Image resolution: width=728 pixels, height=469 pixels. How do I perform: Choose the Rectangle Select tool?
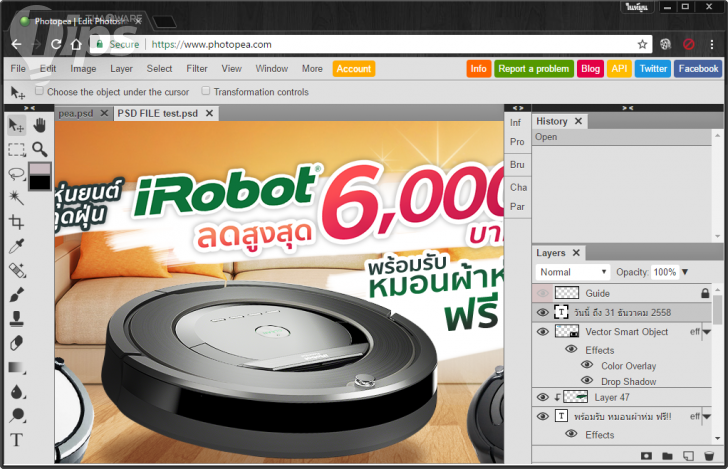[17, 150]
